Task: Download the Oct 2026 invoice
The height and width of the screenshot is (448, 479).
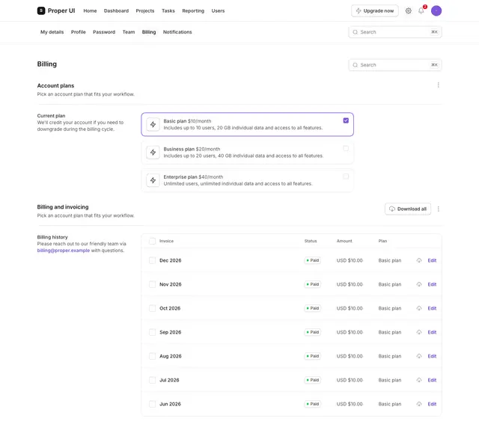Action: tap(419, 308)
